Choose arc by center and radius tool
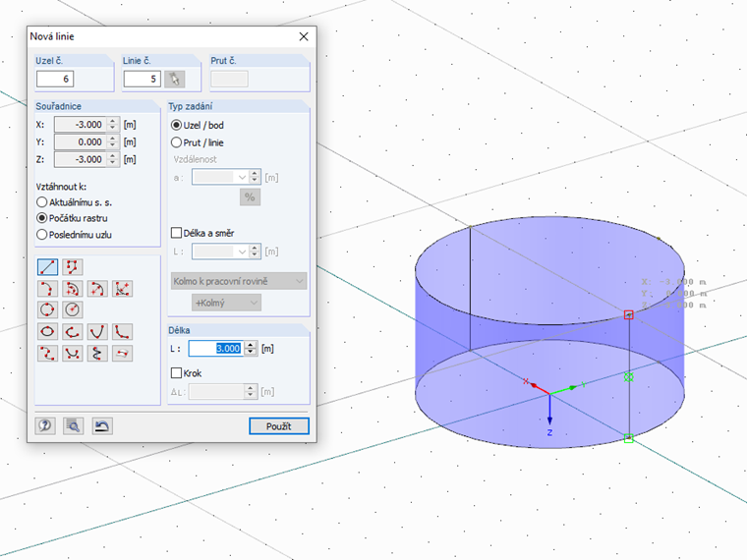 pos(97,289)
